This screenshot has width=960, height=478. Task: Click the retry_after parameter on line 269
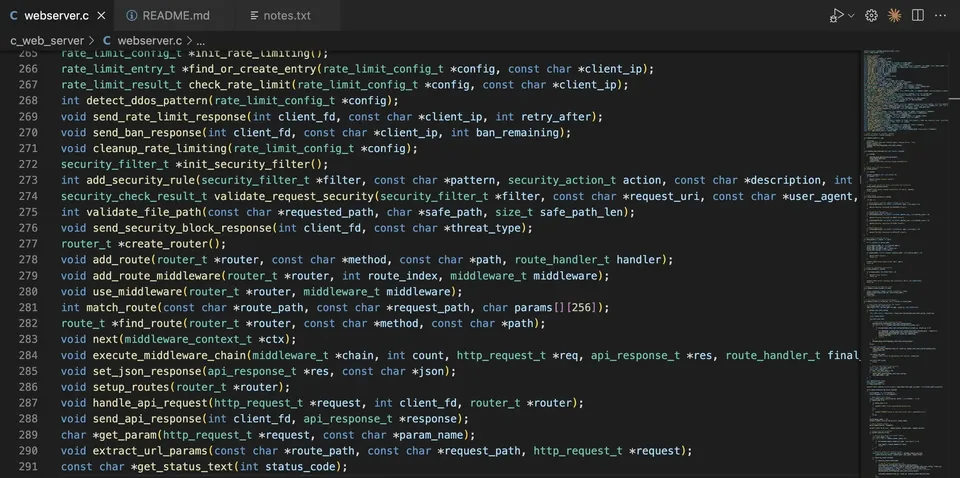pyautogui.click(x=558, y=116)
